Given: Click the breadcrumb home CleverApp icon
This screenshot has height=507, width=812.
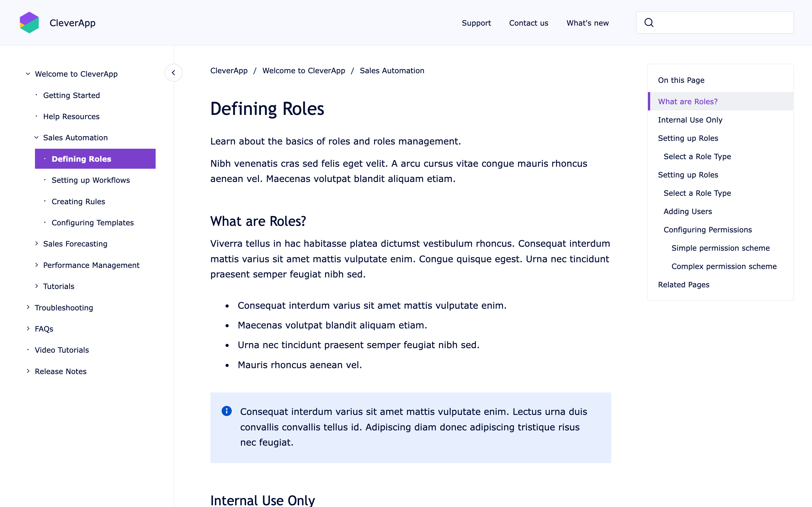Looking at the screenshot, I should click(x=229, y=71).
